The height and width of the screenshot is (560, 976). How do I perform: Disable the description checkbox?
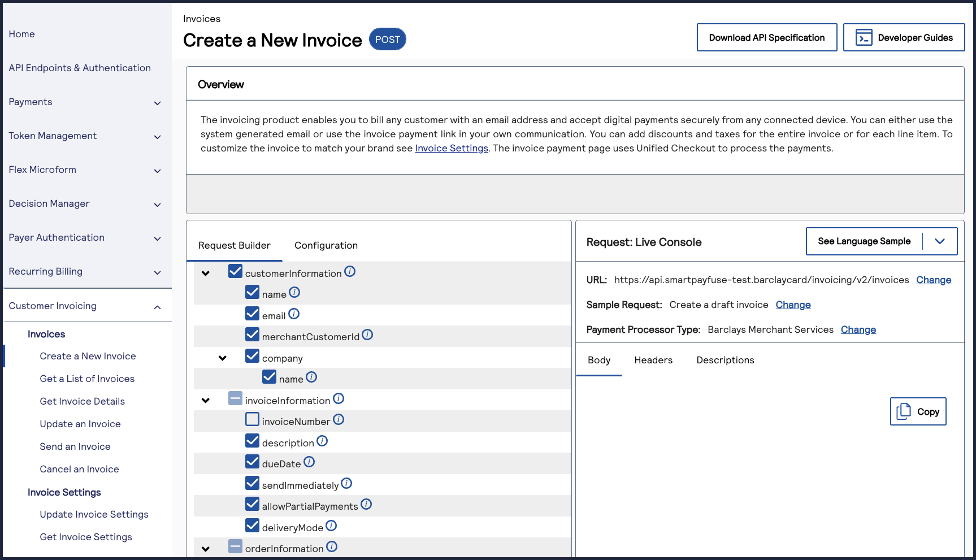click(x=252, y=440)
